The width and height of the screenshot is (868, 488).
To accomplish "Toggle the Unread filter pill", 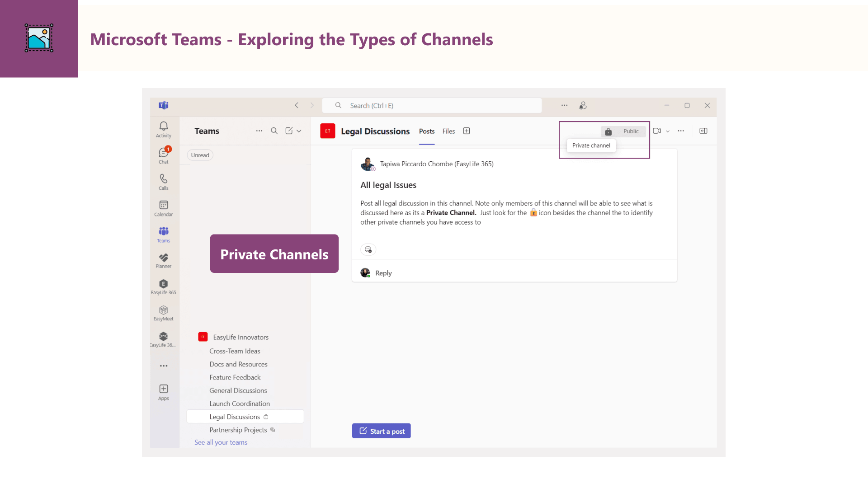I will [200, 155].
